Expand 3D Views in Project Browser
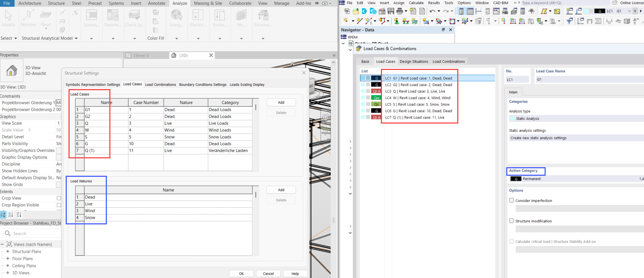This screenshot has width=644, height=278. (x=7, y=273)
